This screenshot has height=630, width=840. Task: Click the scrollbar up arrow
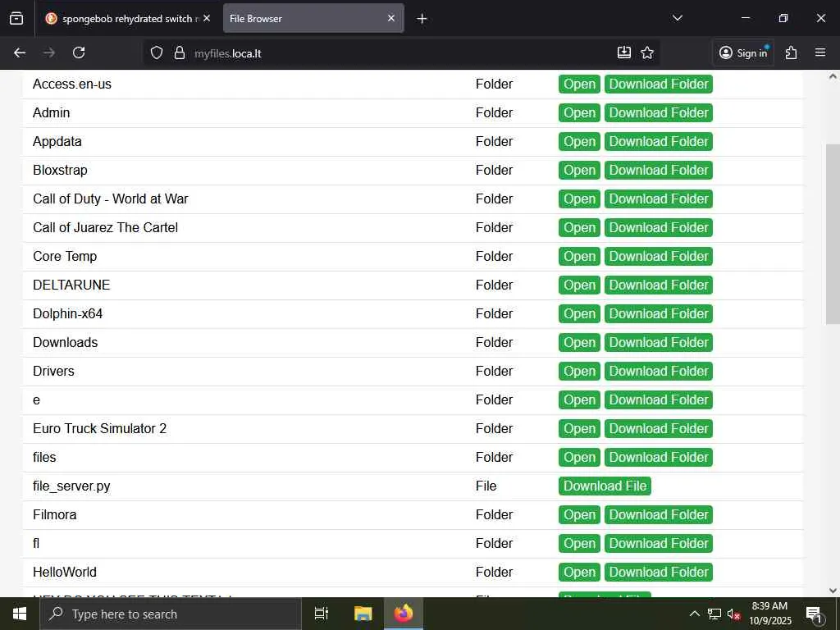click(x=833, y=76)
